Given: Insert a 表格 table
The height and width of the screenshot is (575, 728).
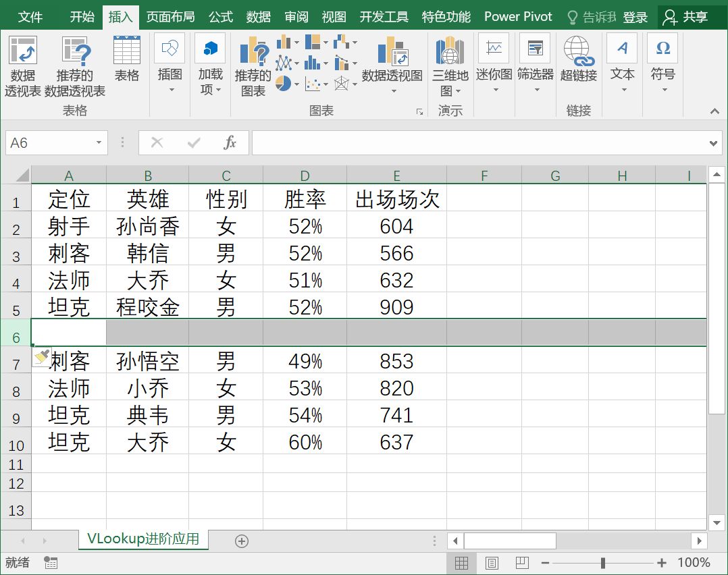Looking at the screenshot, I should click(127, 58).
